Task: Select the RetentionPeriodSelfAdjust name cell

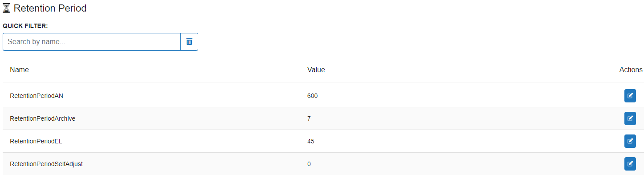Action: point(46,164)
